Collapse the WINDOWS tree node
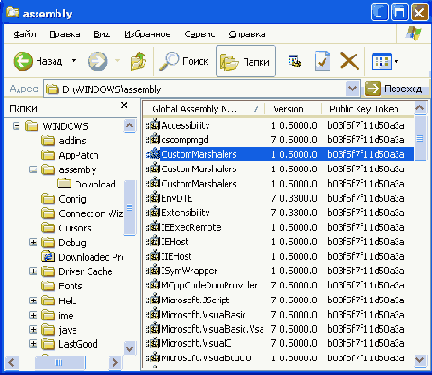This screenshot has width=432, height=375. [x=16, y=126]
